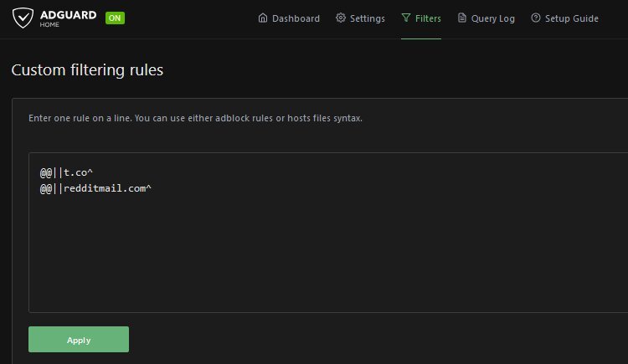Click the Settings gear icon
628x364 pixels.
pos(341,18)
